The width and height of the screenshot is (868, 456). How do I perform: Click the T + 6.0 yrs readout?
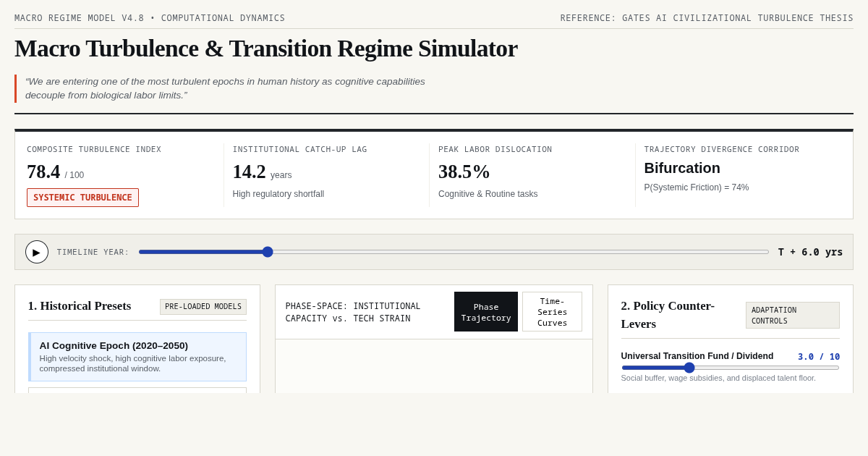point(810,252)
